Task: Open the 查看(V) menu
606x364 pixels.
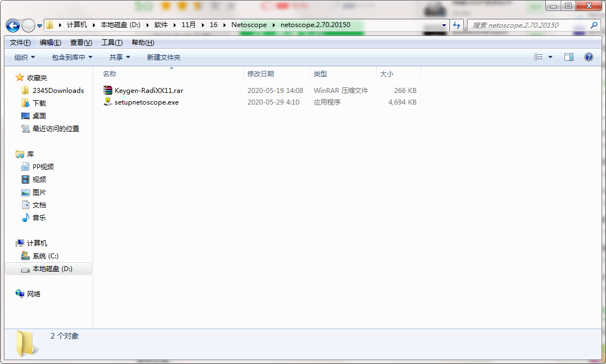Action: 81,43
